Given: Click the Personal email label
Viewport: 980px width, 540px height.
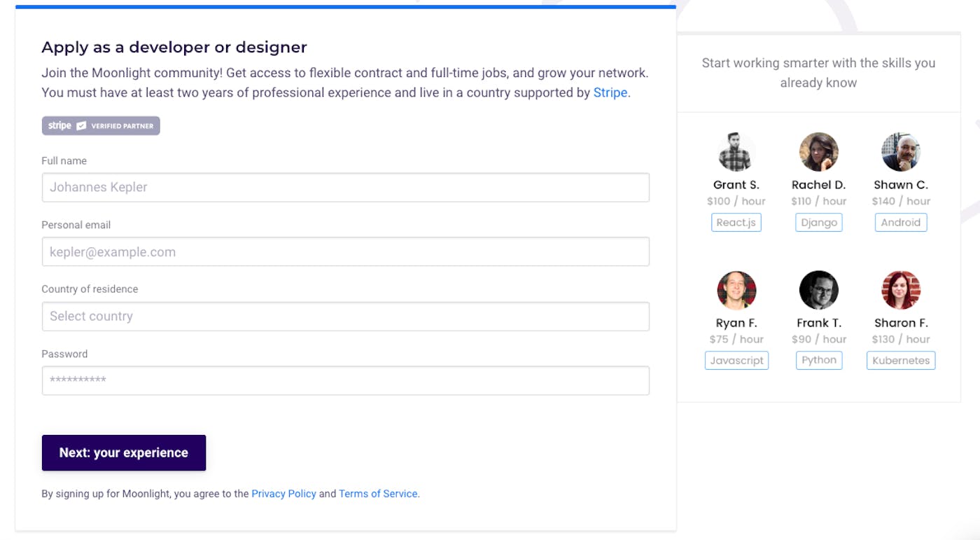Looking at the screenshot, I should (76, 225).
